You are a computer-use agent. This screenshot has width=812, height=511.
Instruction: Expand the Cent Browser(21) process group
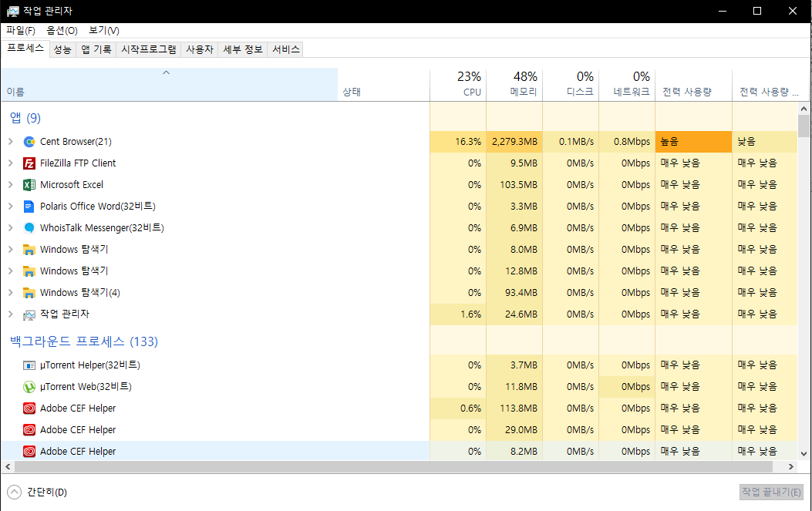coord(10,141)
